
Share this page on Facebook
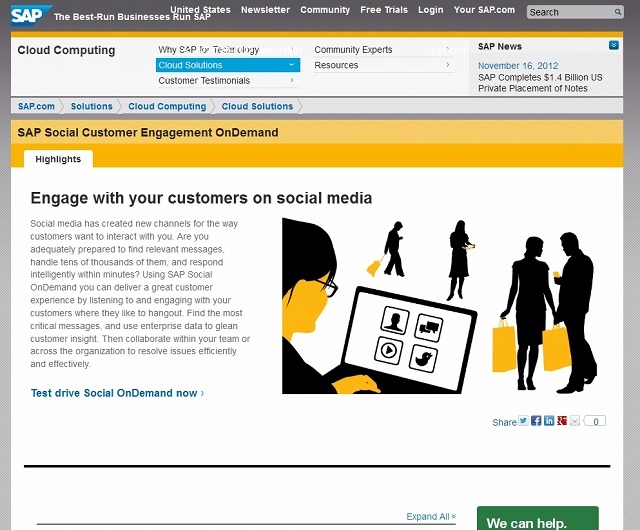tap(536, 421)
